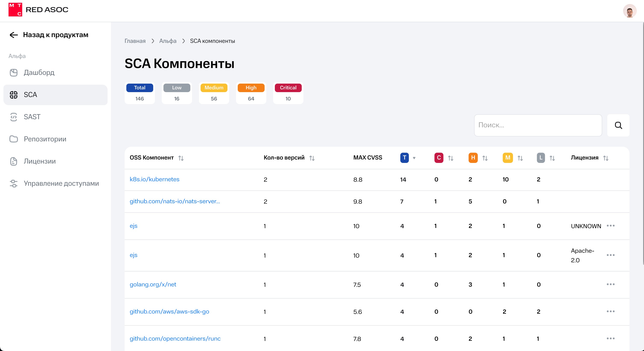644x351 pixels.
Task: Click the magnifier search button
Action: [x=618, y=125]
